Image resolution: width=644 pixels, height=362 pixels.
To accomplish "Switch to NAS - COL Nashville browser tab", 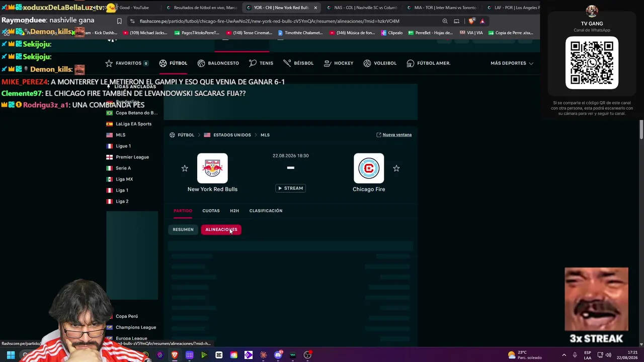I will point(362,8).
